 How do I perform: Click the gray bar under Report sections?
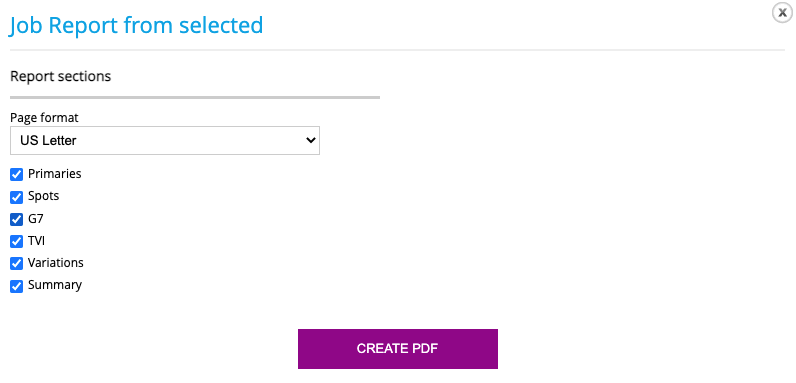(x=195, y=97)
